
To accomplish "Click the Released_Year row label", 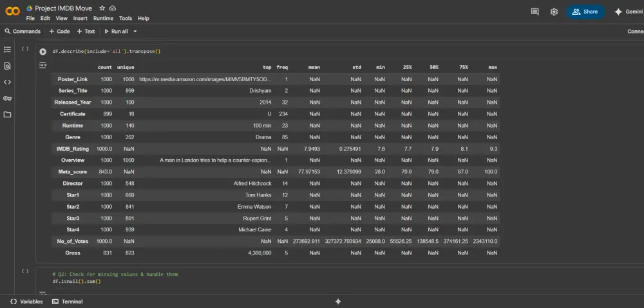I will (73, 102).
